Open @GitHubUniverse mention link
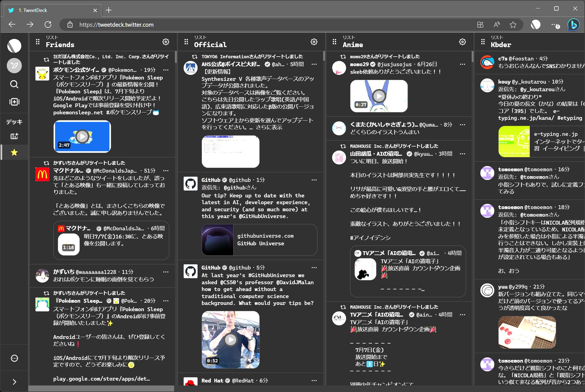Screen dimensions: 585x392 point(262,216)
